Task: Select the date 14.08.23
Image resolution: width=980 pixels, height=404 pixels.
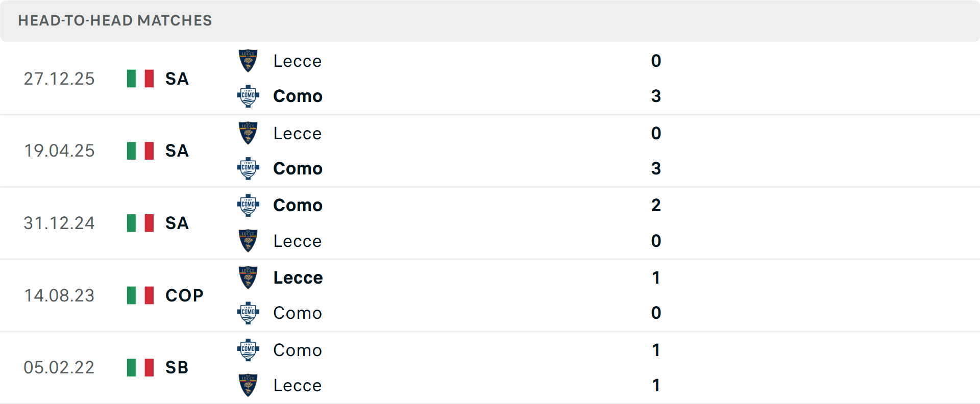Action: 59,295
